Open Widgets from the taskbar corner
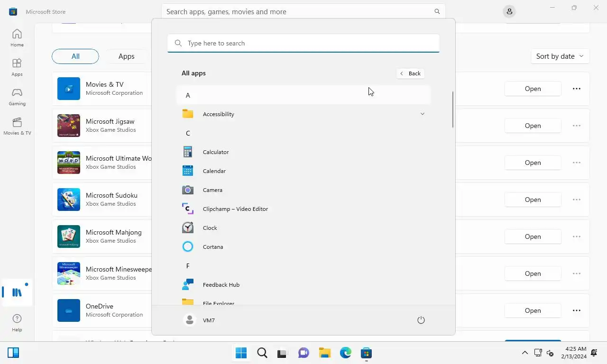 (13, 353)
